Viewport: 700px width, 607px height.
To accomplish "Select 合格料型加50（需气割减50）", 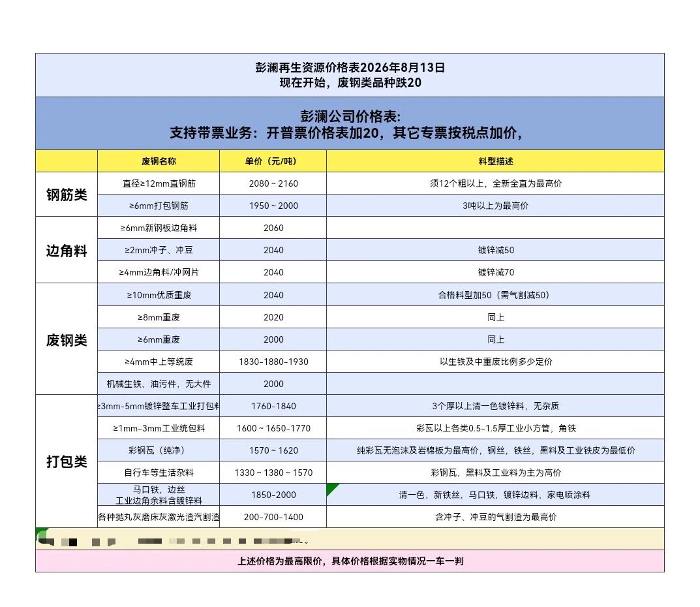I will (496, 295).
